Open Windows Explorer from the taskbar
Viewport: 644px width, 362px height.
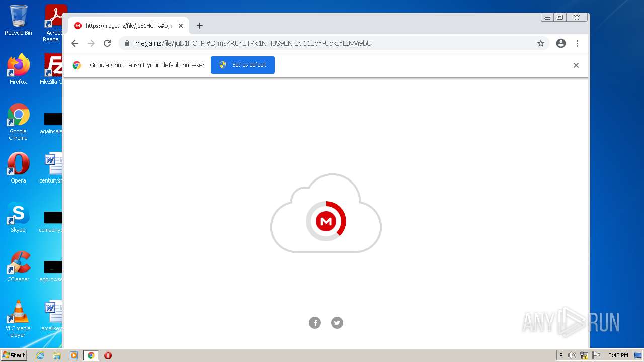57,355
